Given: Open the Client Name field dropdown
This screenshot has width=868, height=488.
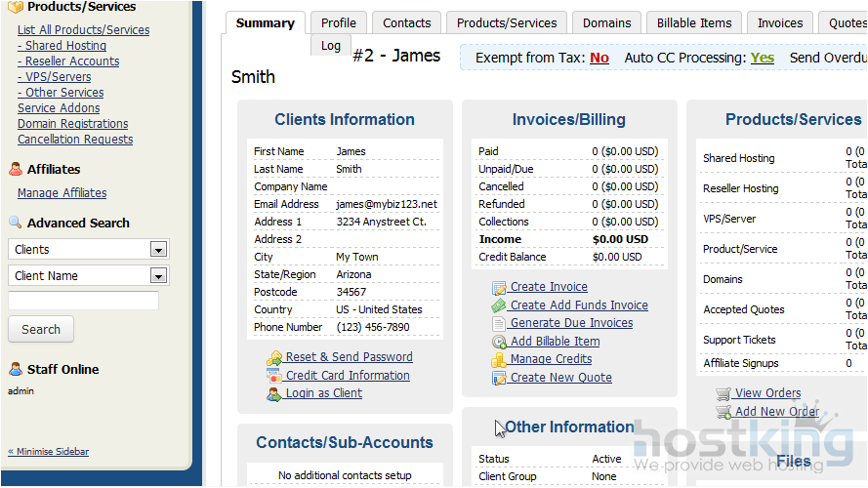Looking at the screenshot, I should click(158, 276).
